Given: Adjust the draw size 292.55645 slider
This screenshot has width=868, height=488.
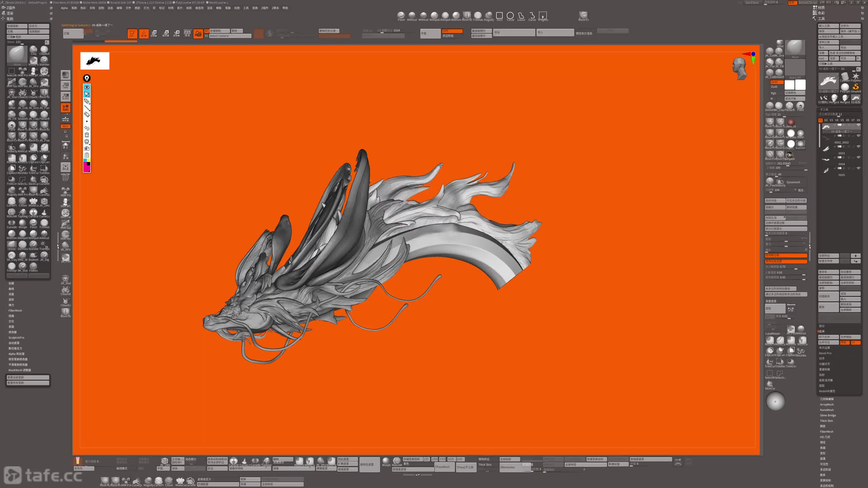Looking at the screenshot, I should 786,163.
